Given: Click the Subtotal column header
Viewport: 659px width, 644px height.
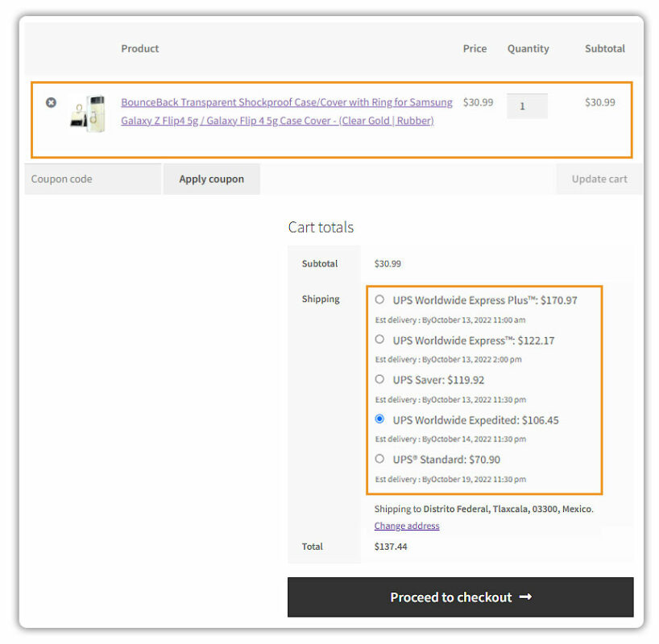Looking at the screenshot, I should 605,49.
